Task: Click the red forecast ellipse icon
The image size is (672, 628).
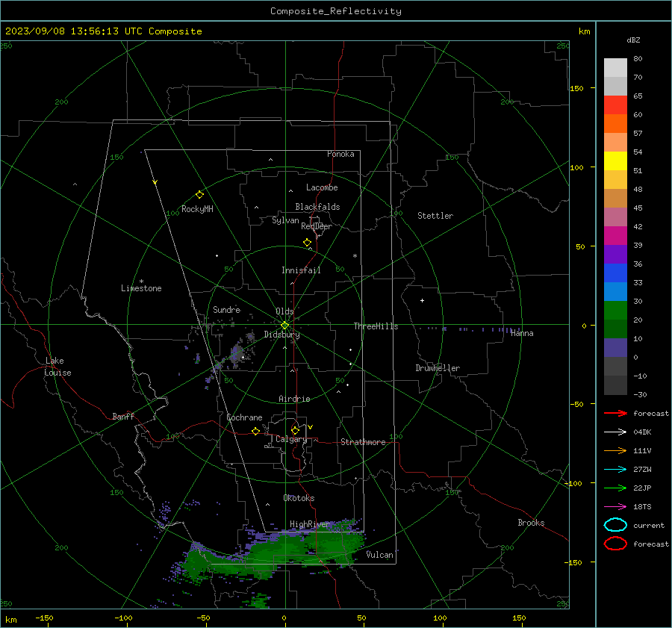Action: 615,544
